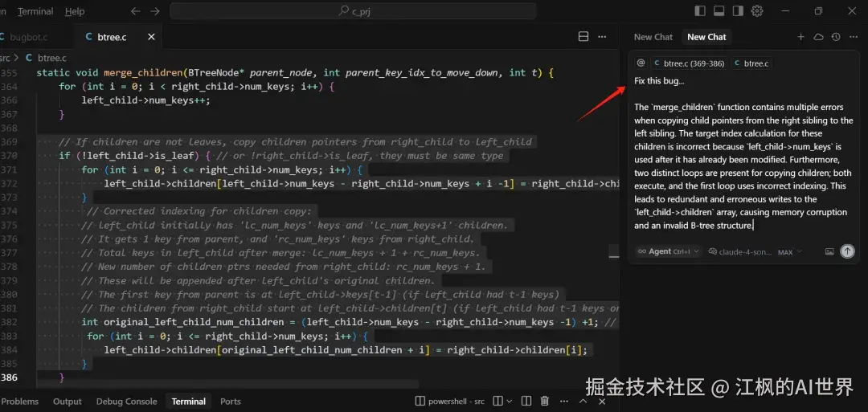
Task: Click the @ add context button
Action: (x=641, y=63)
